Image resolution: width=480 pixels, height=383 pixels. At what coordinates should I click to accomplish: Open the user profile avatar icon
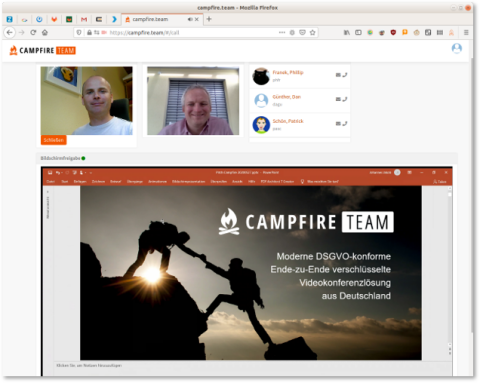pyautogui.click(x=457, y=48)
